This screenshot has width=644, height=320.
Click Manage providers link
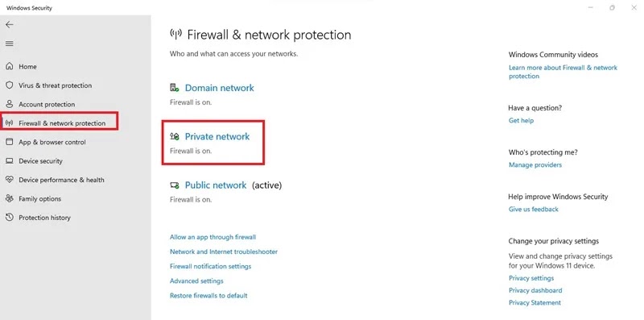pyautogui.click(x=535, y=165)
